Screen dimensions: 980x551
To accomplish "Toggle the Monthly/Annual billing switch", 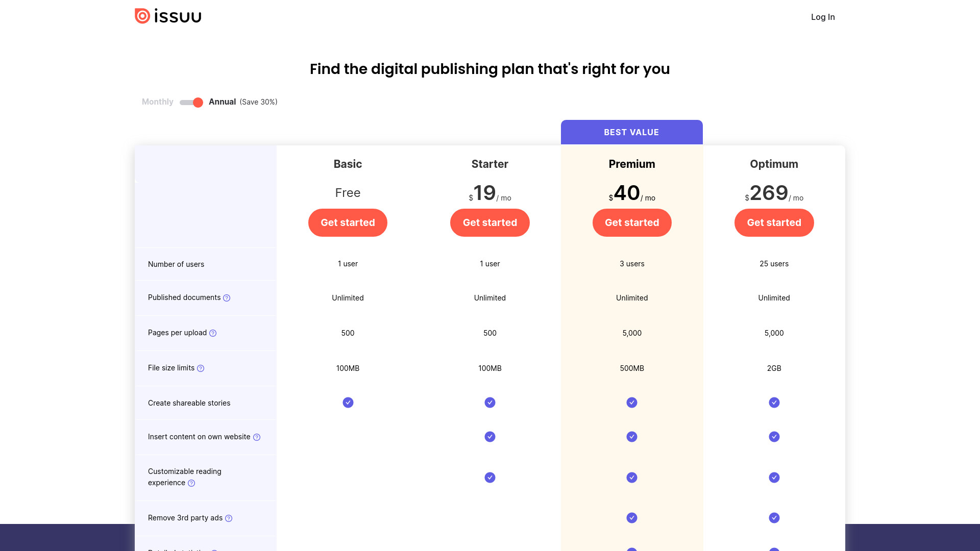I will coord(191,103).
